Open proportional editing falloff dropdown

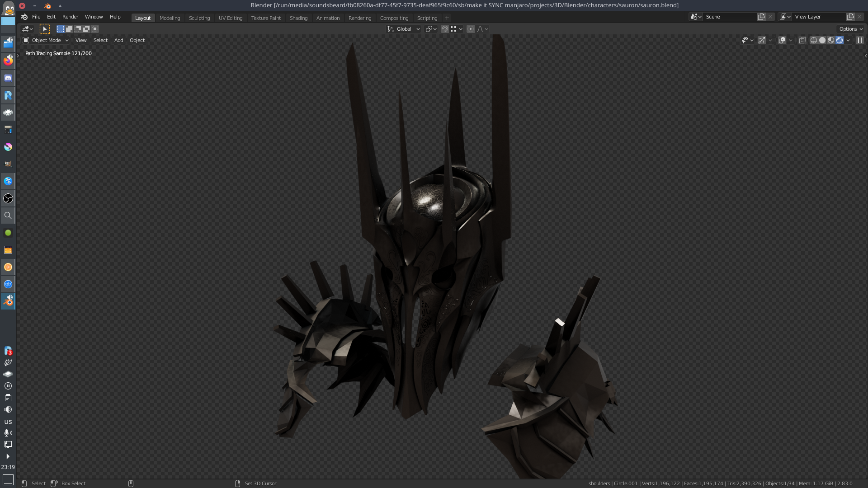coord(482,29)
